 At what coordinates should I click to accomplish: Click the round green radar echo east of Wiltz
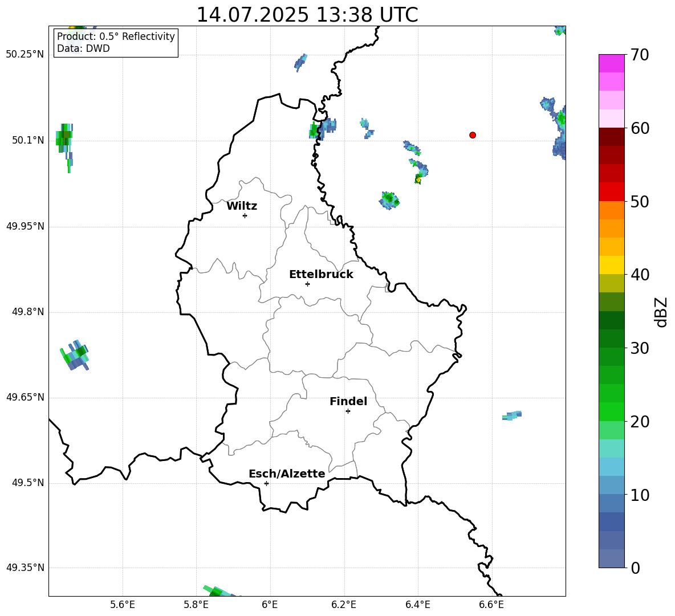coord(389,200)
